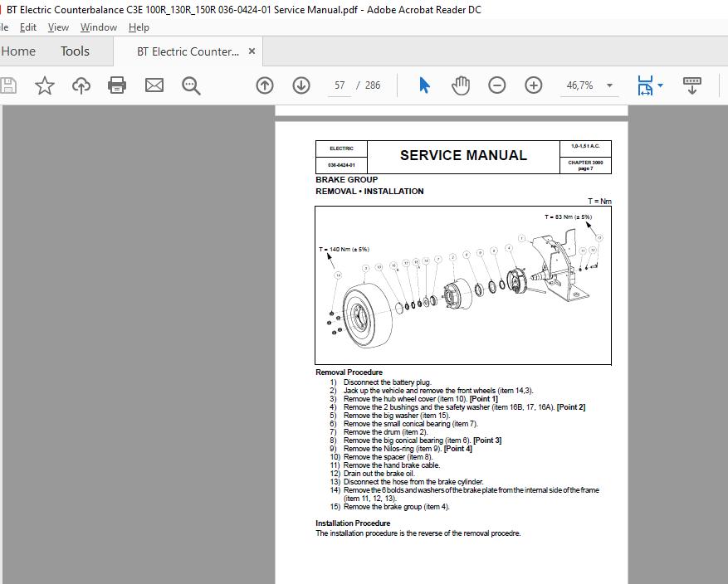Open fit page options dropdown arrow
The image size is (728, 584).
[x=660, y=85]
